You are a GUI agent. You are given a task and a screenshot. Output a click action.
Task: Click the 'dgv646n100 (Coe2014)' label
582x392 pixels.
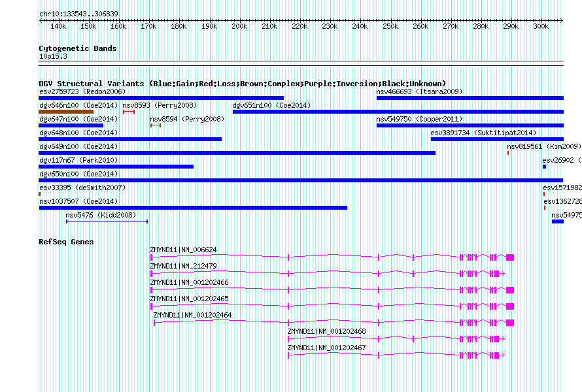[x=78, y=105]
